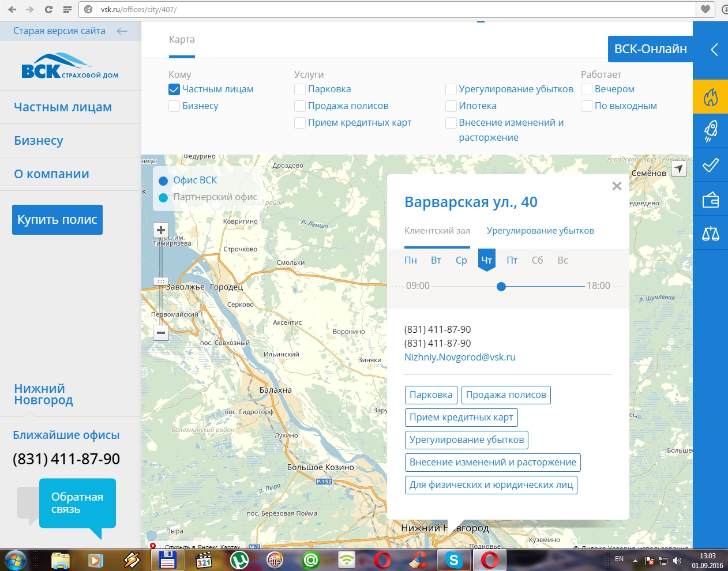Collapse the blue side panel with the chevron
The height and width of the screenshot is (571, 728).
[x=714, y=50]
